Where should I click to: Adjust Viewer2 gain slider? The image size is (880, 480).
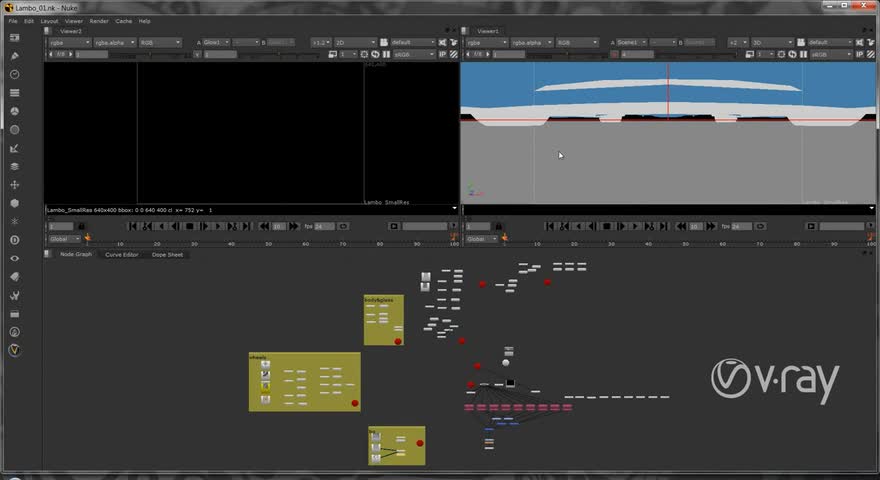[150, 55]
